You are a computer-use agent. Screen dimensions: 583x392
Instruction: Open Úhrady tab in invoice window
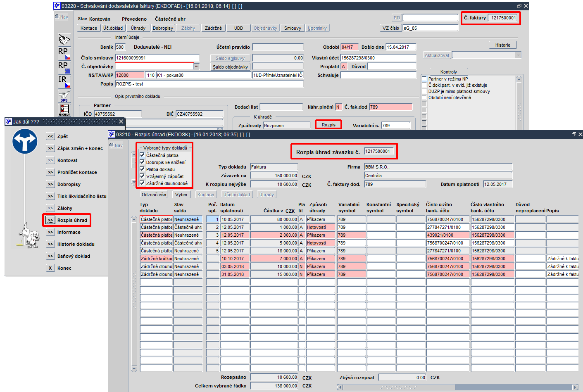[138, 28]
